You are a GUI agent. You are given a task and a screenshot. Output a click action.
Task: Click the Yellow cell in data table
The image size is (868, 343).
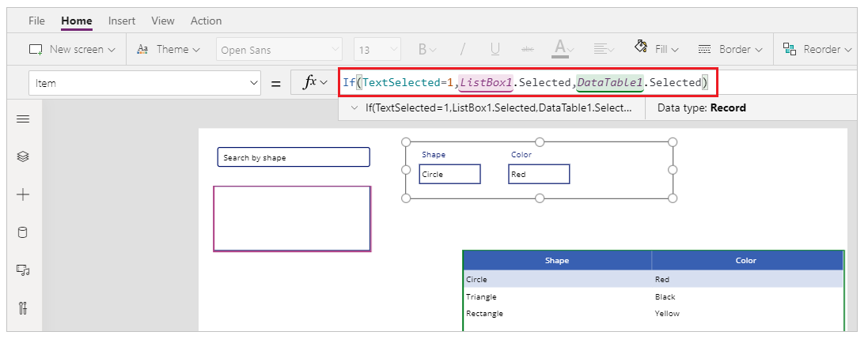tap(667, 313)
